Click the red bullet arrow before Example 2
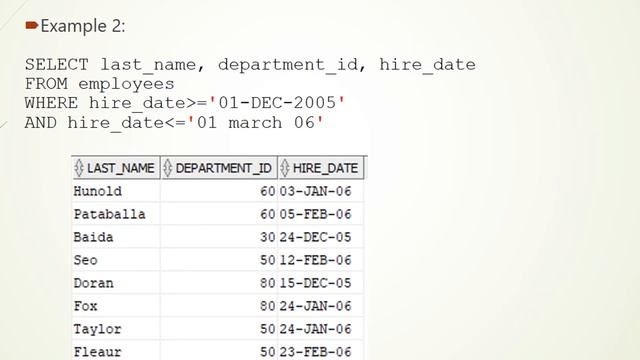 (x=31, y=26)
